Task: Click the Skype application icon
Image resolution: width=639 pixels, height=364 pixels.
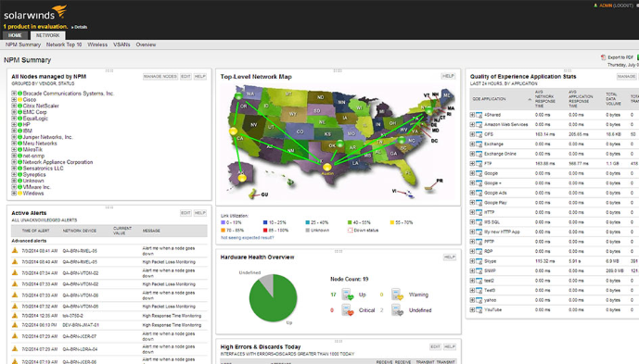Action: click(479, 261)
